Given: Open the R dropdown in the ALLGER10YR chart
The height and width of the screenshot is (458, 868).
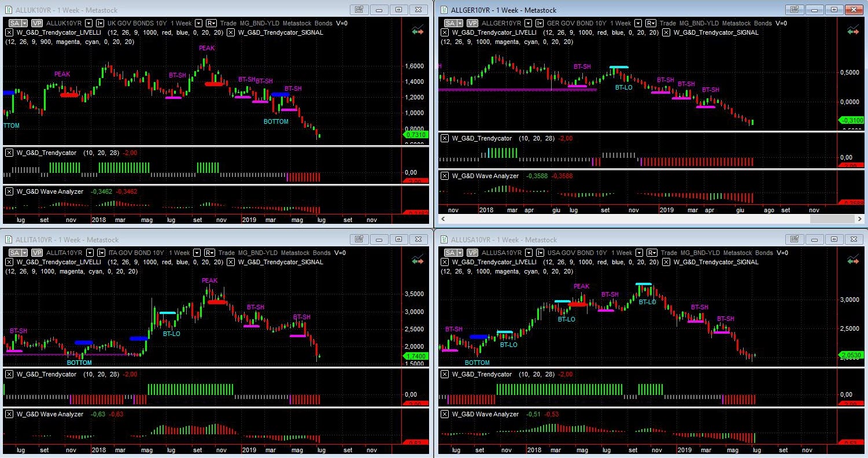Looking at the screenshot, I should [651, 23].
